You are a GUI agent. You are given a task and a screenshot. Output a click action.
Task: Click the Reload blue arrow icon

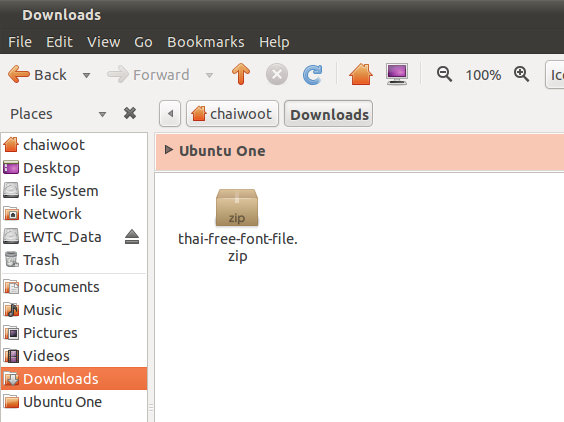click(312, 74)
